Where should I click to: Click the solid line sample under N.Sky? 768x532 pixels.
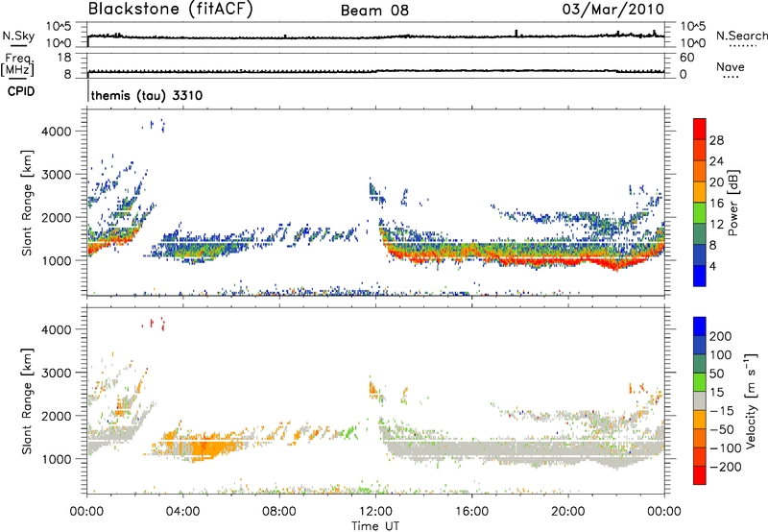click(18, 45)
